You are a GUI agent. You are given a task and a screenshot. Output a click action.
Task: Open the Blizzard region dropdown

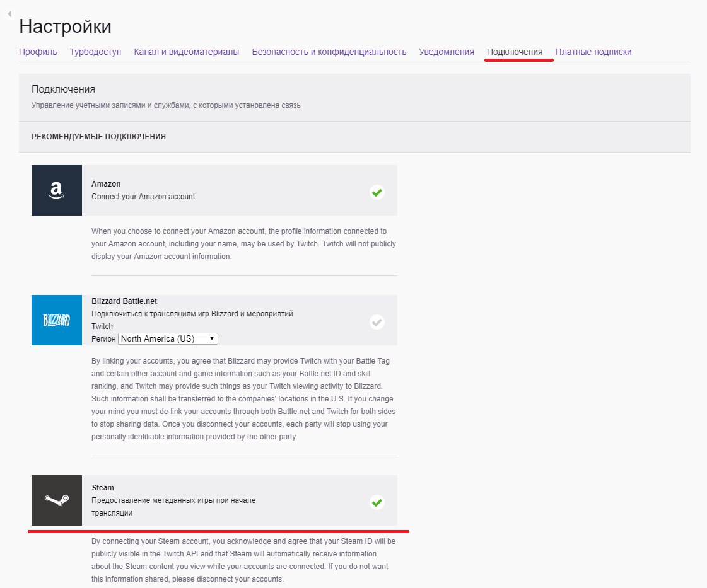(x=168, y=338)
